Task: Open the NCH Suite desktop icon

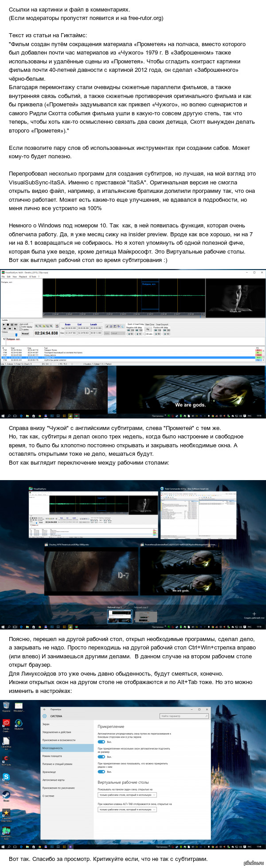Action: [x=6, y=761]
